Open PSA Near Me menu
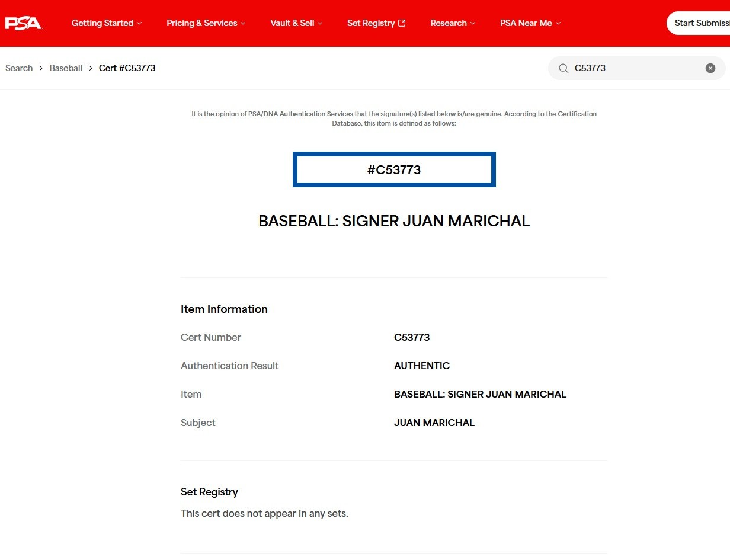 click(x=530, y=23)
